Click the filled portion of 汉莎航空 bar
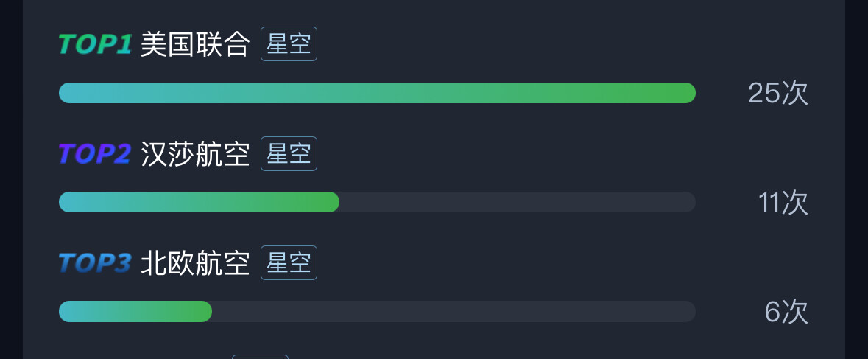This screenshot has height=359, width=868. coord(199,202)
